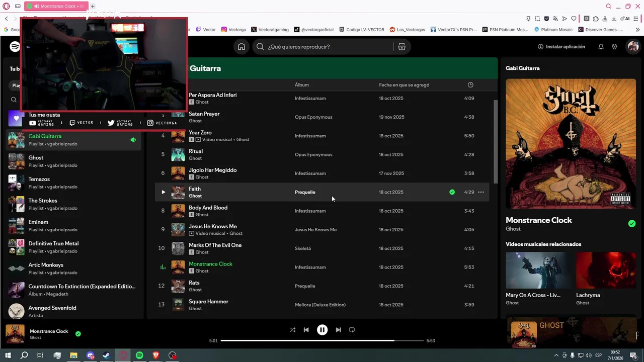Image resolution: width=644 pixels, height=362 pixels.
Task: Open Definitive True Metal playlist
Action: [x=73, y=247]
